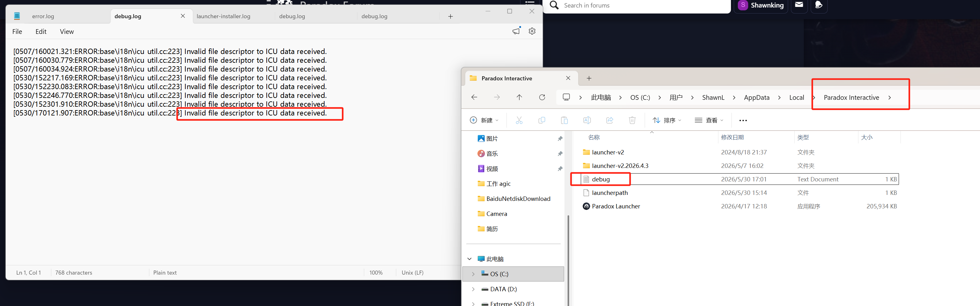This screenshot has height=306, width=980.
Task: Add a new File Explorer tab
Action: pyautogui.click(x=589, y=78)
